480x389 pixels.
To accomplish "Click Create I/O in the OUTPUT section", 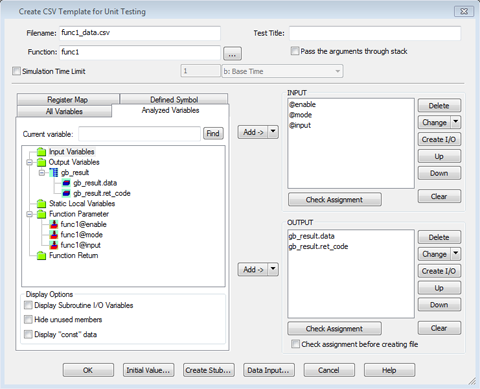I will tap(439, 271).
